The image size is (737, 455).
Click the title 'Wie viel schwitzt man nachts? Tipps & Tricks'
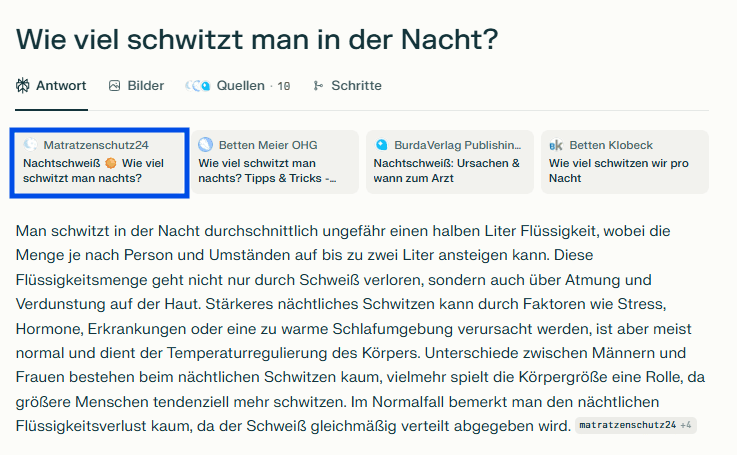point(267,171)
